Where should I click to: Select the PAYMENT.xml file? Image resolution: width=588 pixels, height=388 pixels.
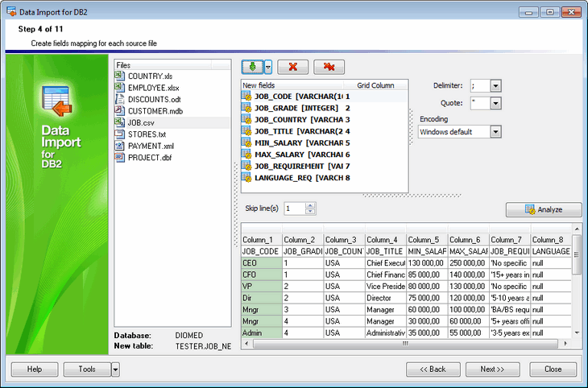[151, 146]
